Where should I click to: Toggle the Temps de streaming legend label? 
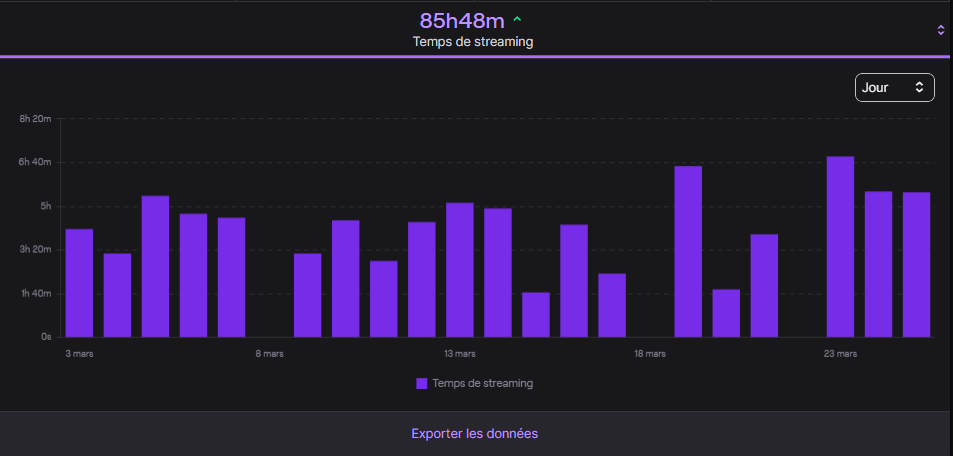pyautogui.click(x=483, y=384)
